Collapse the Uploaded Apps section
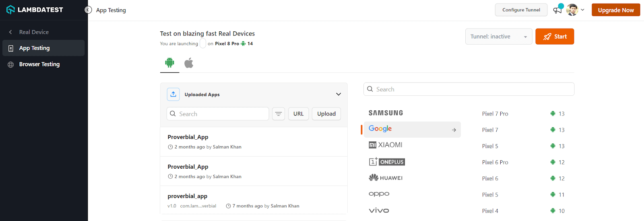The image size is (644, 221). point(339,94)
